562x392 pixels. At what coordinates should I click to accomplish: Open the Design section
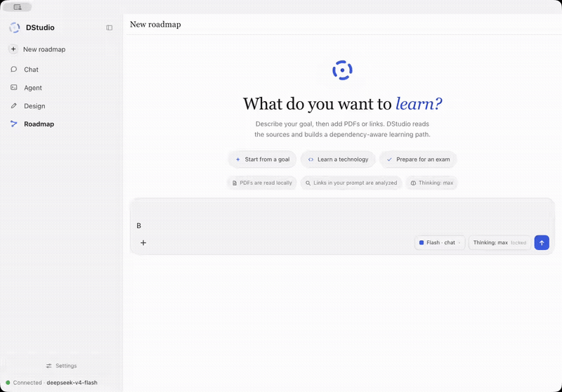point(34,106)
